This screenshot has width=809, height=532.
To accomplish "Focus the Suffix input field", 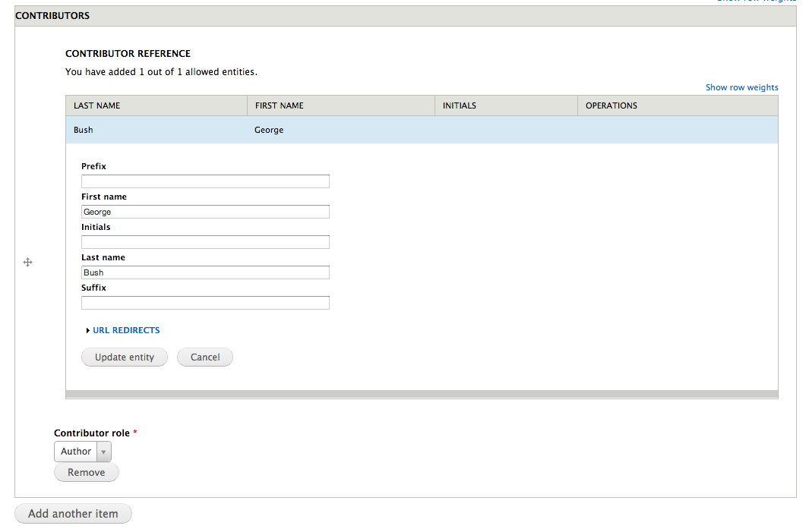I will coord(205,303).
